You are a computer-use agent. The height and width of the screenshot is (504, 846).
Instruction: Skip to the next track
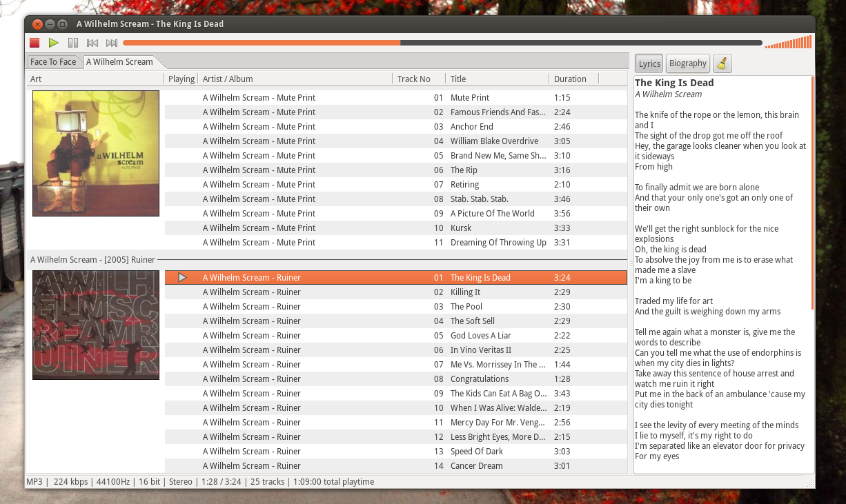pyautogui.click(x=112, y=43)
